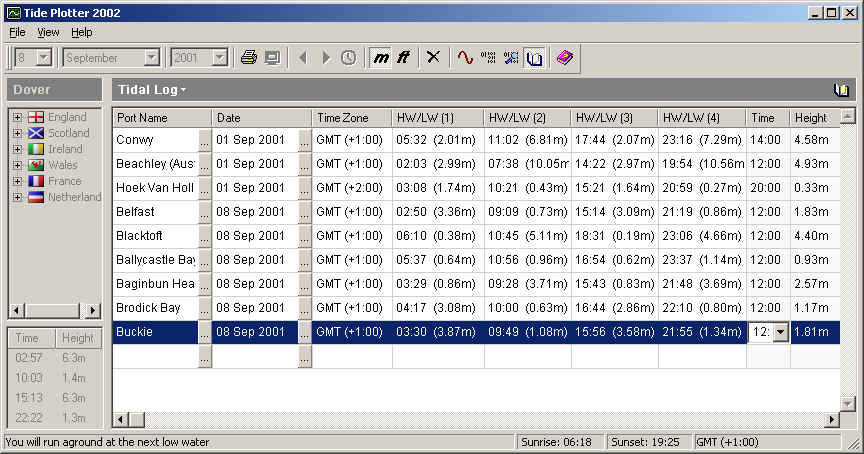Viewport: 864px width, 454px height.
Task: Open the Help menu
Action: (82, 33)
